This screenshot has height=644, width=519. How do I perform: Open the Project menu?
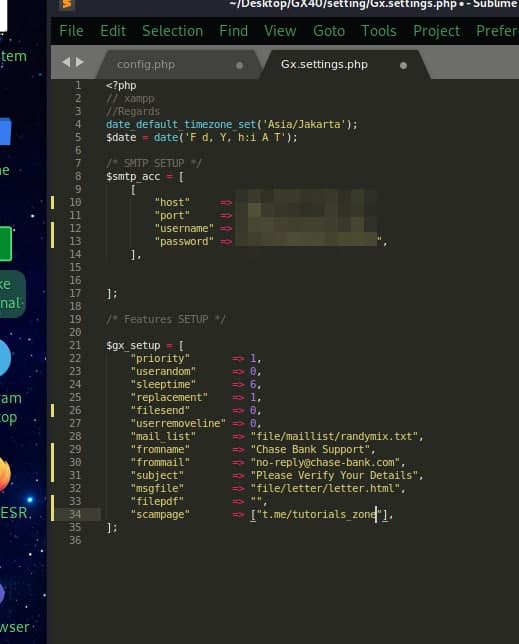436,31
